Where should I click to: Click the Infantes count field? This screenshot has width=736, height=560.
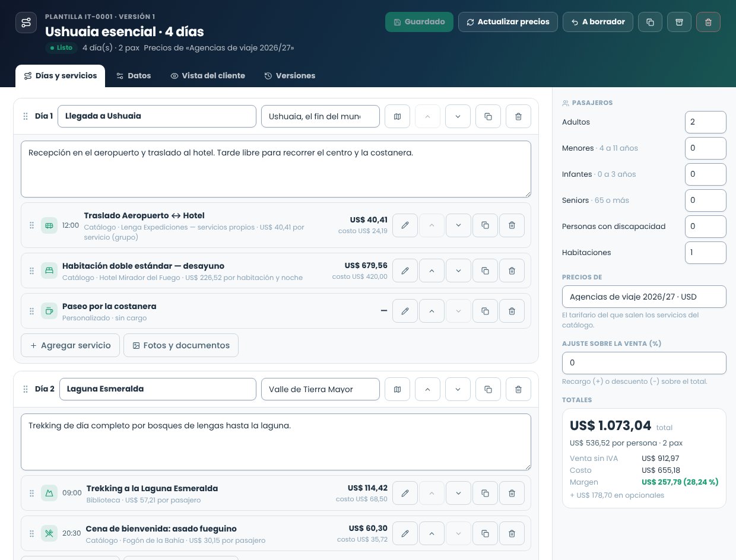pyautogui.click(x=705, y=174)
